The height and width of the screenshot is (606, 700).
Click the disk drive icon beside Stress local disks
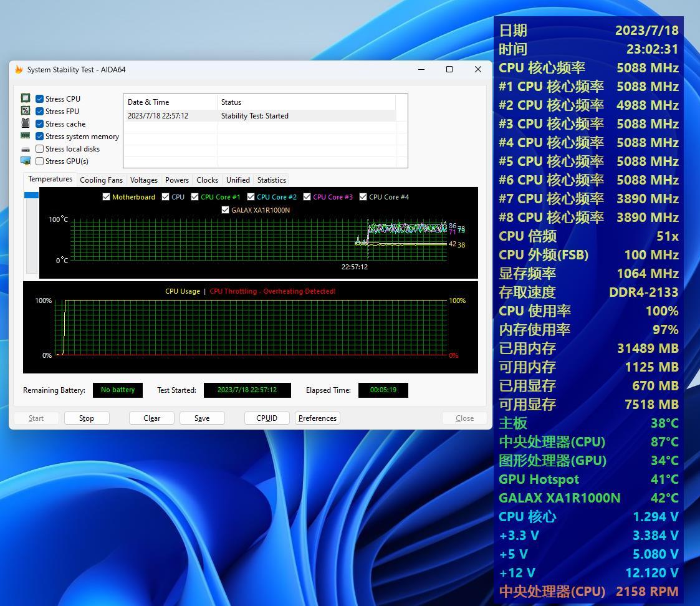coord(26,149)
